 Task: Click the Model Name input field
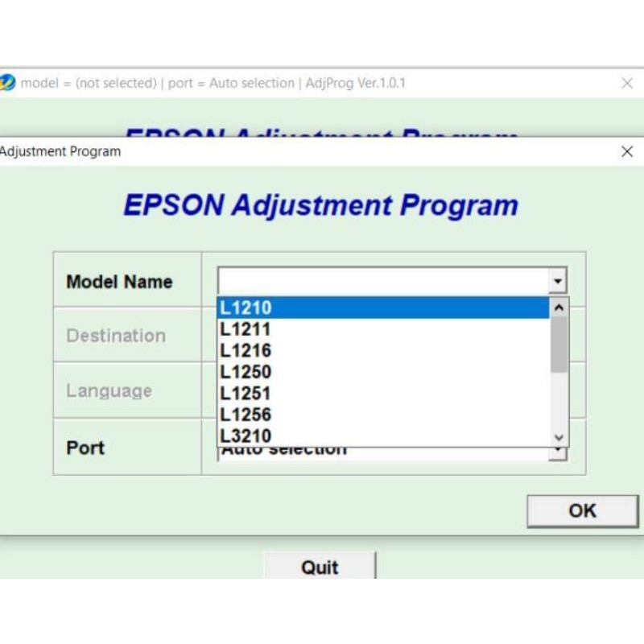pos(383,281)
